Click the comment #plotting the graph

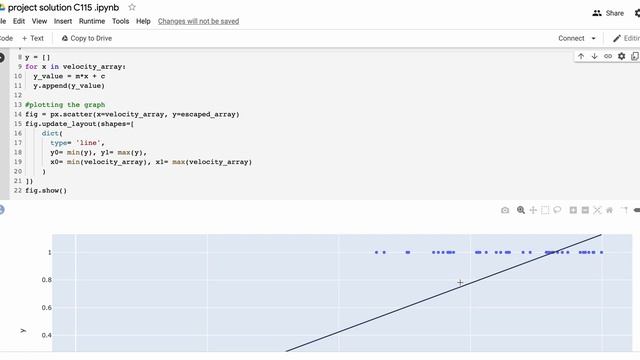65,105
